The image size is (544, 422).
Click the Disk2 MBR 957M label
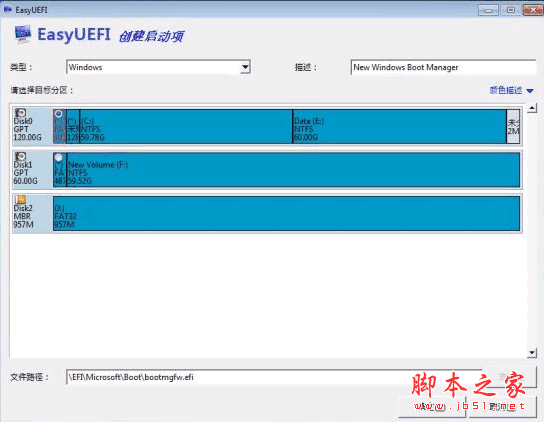(24, 216)
